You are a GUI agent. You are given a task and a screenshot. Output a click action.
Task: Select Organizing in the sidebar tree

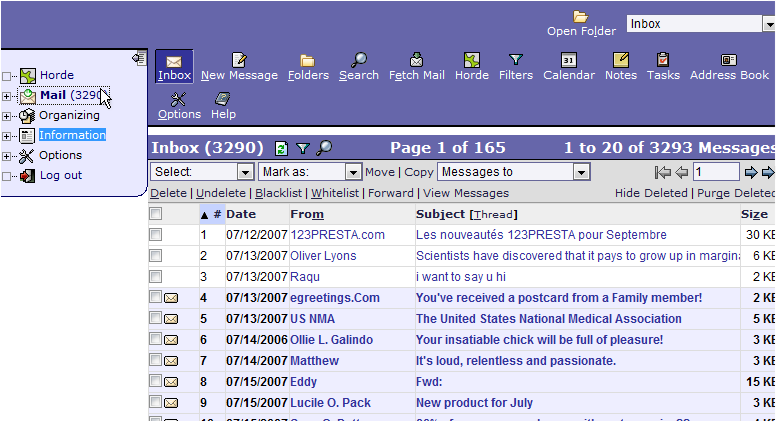[69, 115]
